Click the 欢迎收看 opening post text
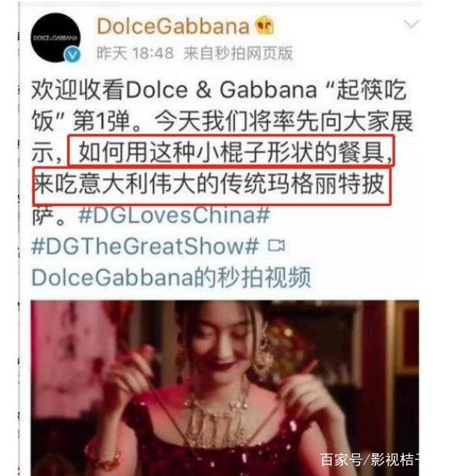The image size is (453, 476). click(78, 90)
